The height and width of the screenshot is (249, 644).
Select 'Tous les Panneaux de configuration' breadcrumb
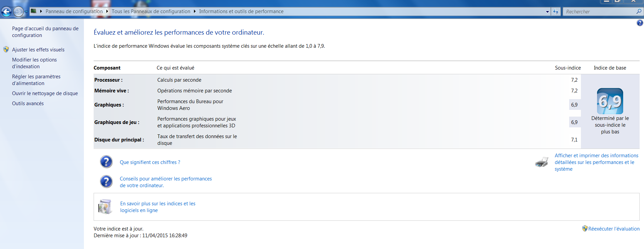point(151,11)
